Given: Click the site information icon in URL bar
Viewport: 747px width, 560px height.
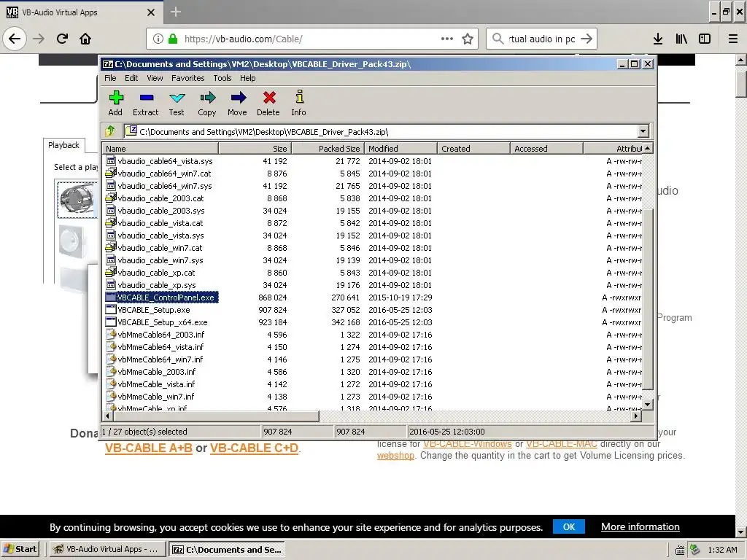Looking at the screenshot, I should coord(158,39).
